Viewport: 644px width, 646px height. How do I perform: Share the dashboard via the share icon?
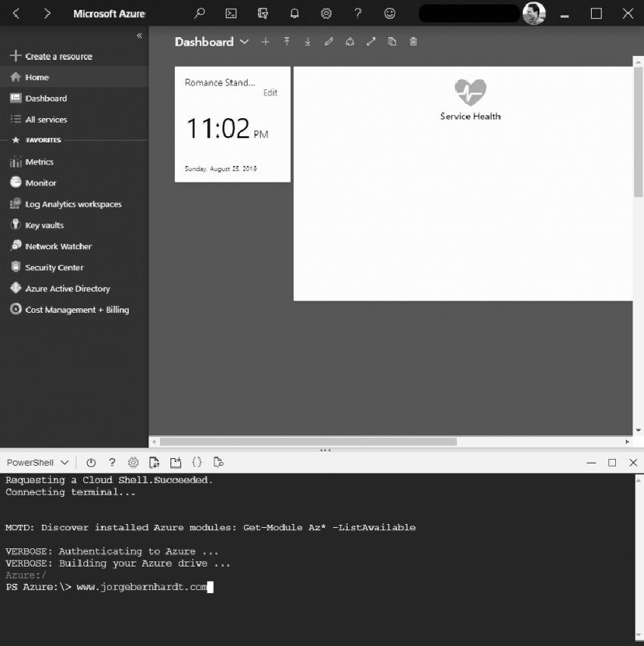coord(349,42)
